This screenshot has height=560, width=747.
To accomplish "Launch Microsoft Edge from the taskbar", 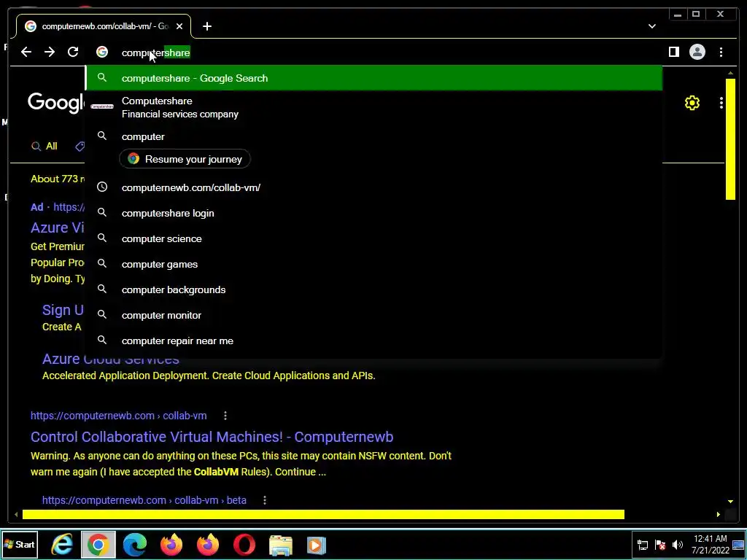I will tap(135, 545).
